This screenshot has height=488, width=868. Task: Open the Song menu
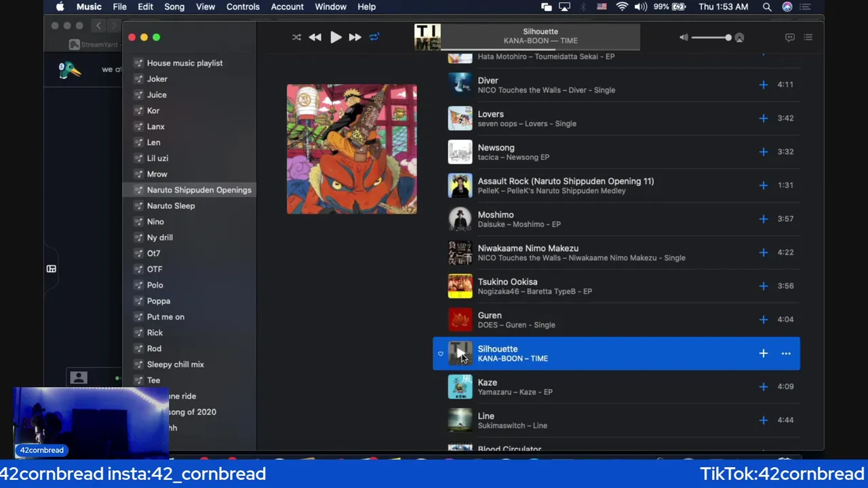[x=174, y=7]
